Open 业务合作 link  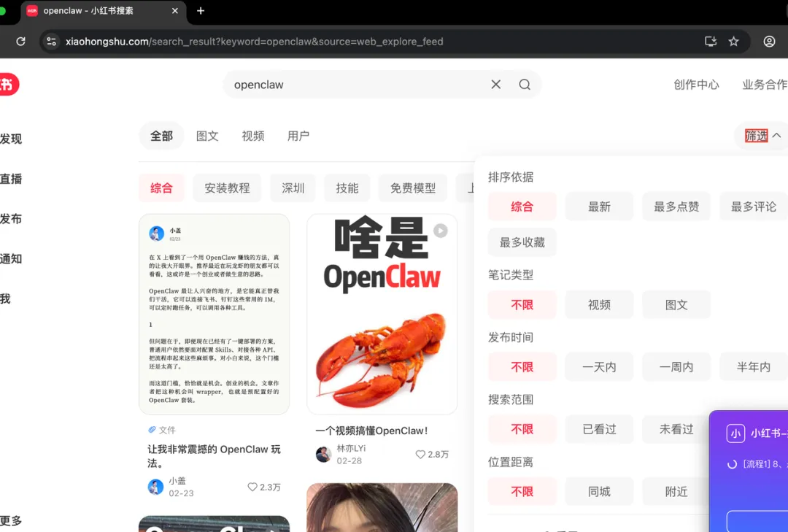[x=765, y=85]
